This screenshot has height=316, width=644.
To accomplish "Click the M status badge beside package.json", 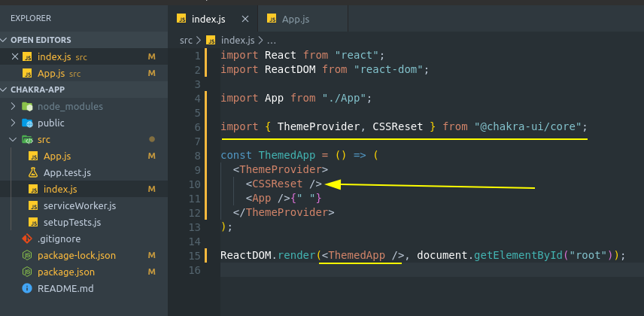I will click(151, 272).
